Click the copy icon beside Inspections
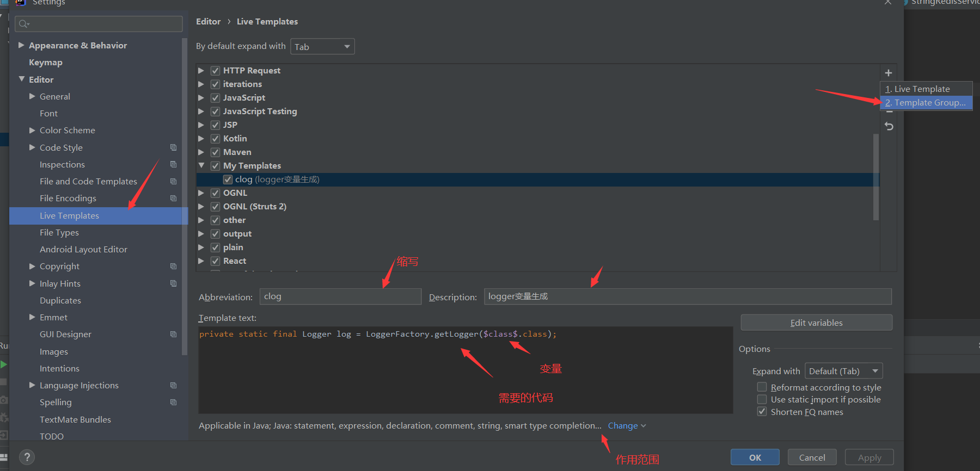The image size is (980, 471). (x=173, y=164)
